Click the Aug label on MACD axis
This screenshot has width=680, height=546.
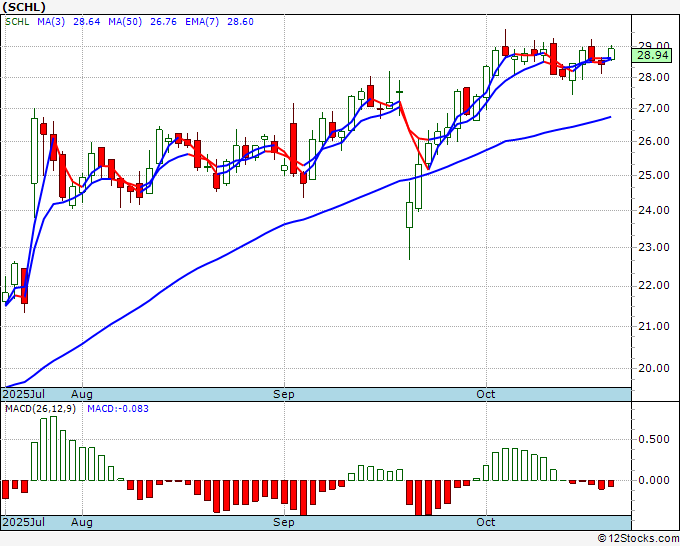82,522
